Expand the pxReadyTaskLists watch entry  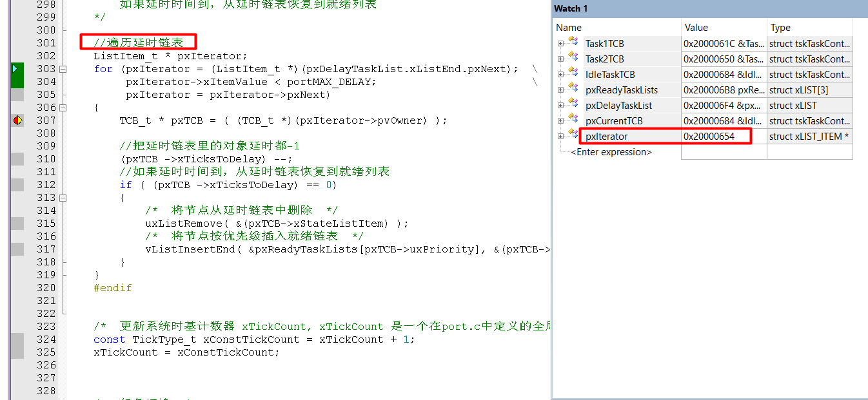pyautogui.click(x=561, y=90)
